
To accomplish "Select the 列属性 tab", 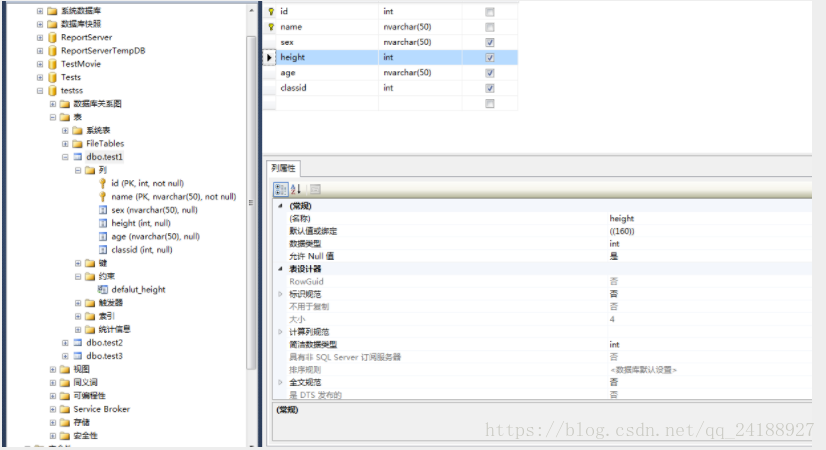I will tap(283, 168).
